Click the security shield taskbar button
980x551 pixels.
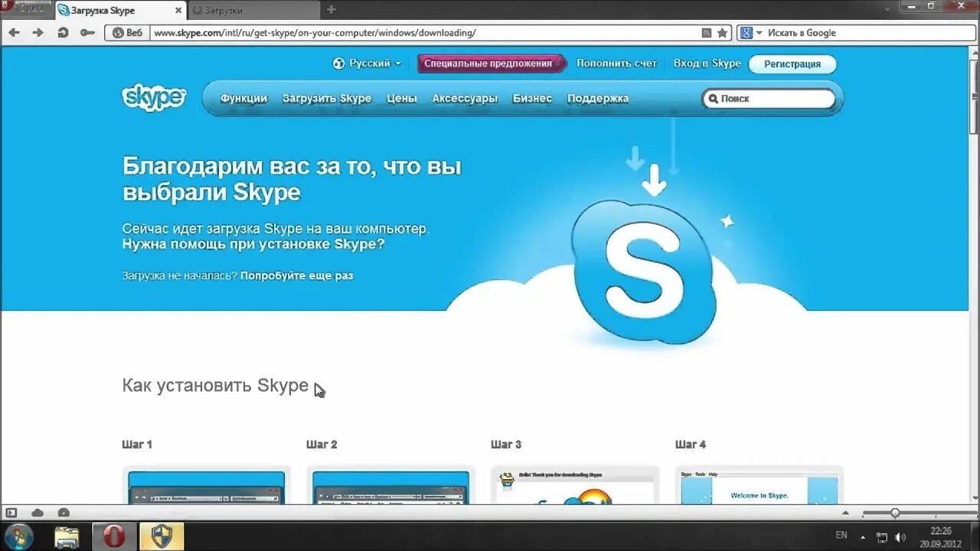coord(162,536)
